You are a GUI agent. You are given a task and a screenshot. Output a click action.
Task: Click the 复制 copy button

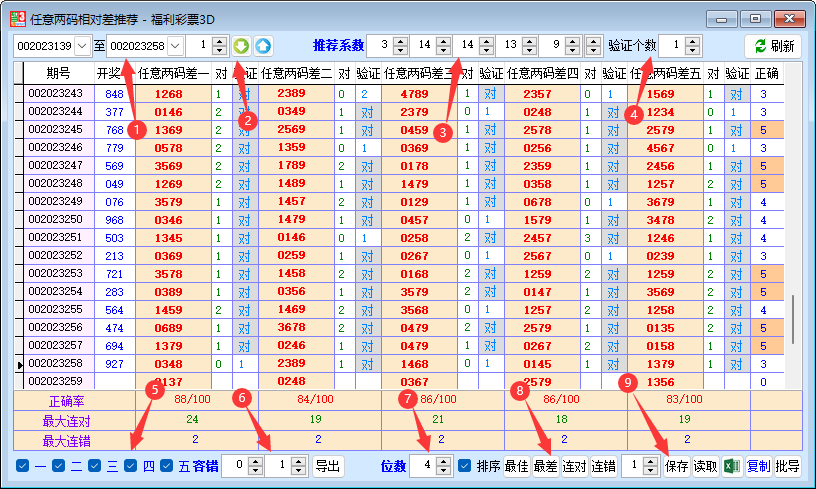click(760, 466)
